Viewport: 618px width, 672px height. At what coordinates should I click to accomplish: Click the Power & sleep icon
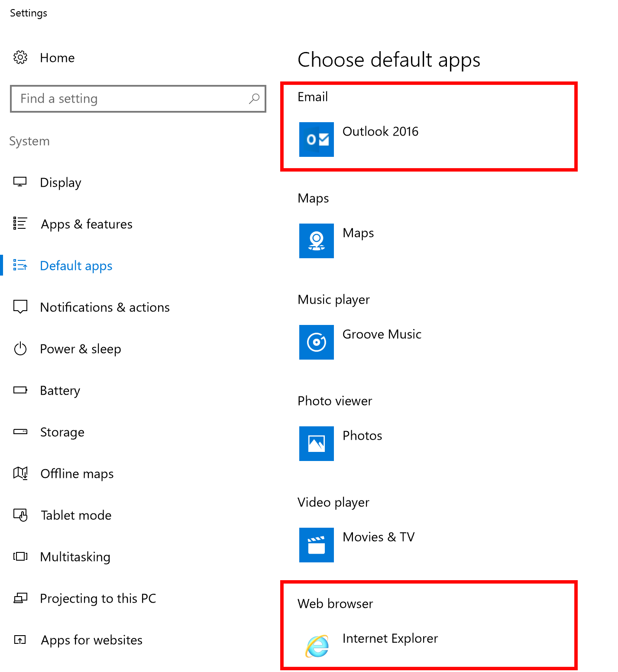20,348
